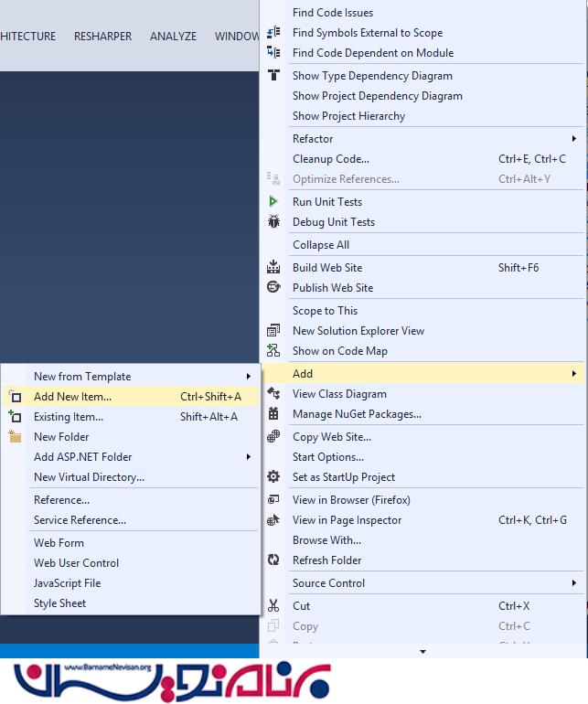Expand the Source Control submenu arrow

pyautogui.click(x=573, y=583)
